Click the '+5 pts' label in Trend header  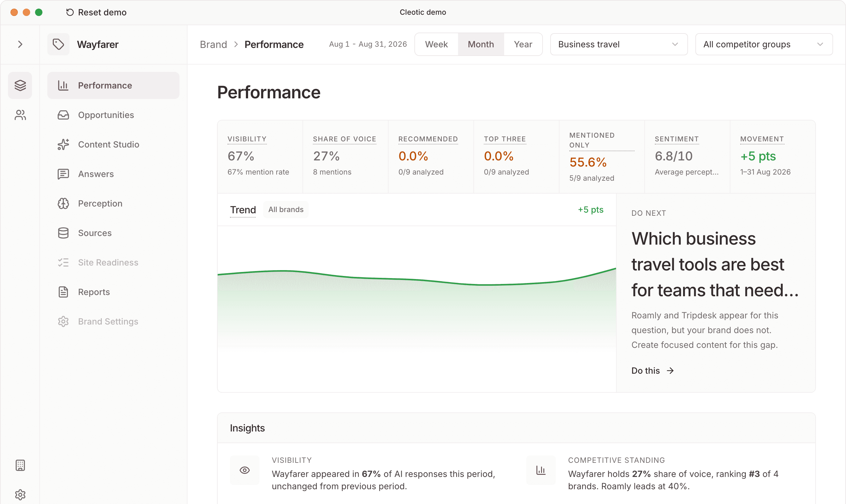591,210
